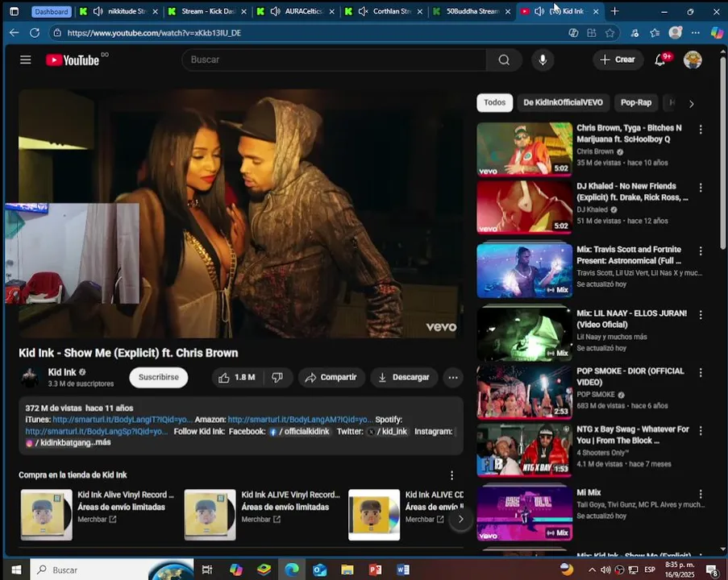Like the video with thumbs up

point(237,377)
